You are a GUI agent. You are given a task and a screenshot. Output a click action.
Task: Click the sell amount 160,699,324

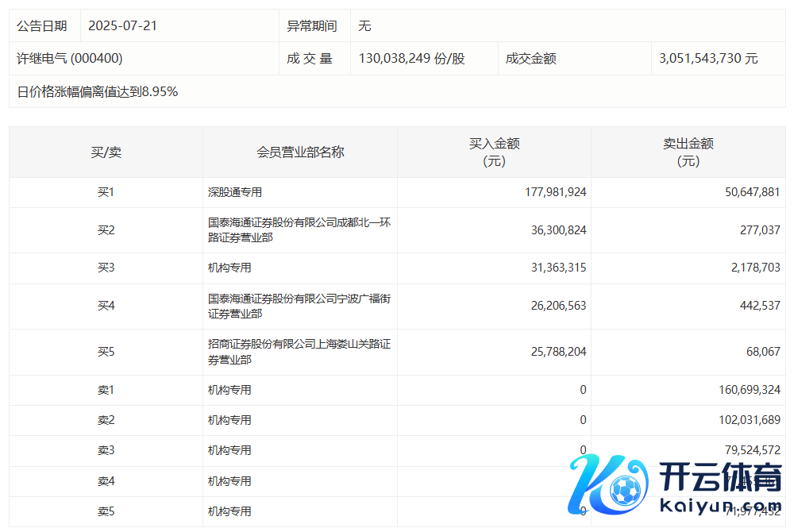742,390
